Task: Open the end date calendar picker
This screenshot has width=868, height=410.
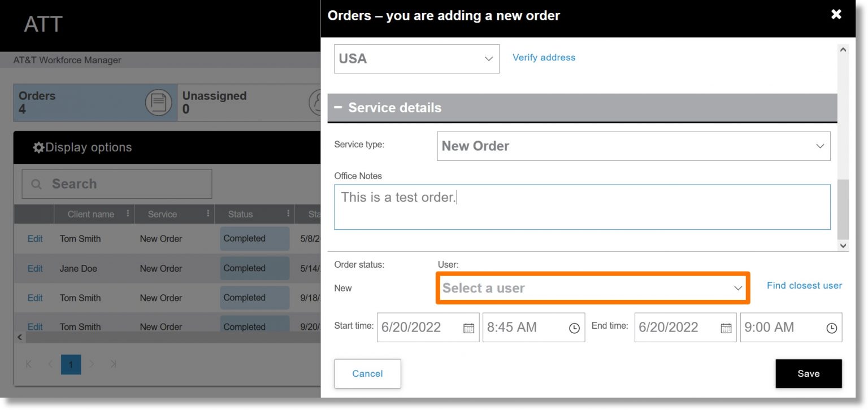Action: pyautogui.click(x=726, y=327)
